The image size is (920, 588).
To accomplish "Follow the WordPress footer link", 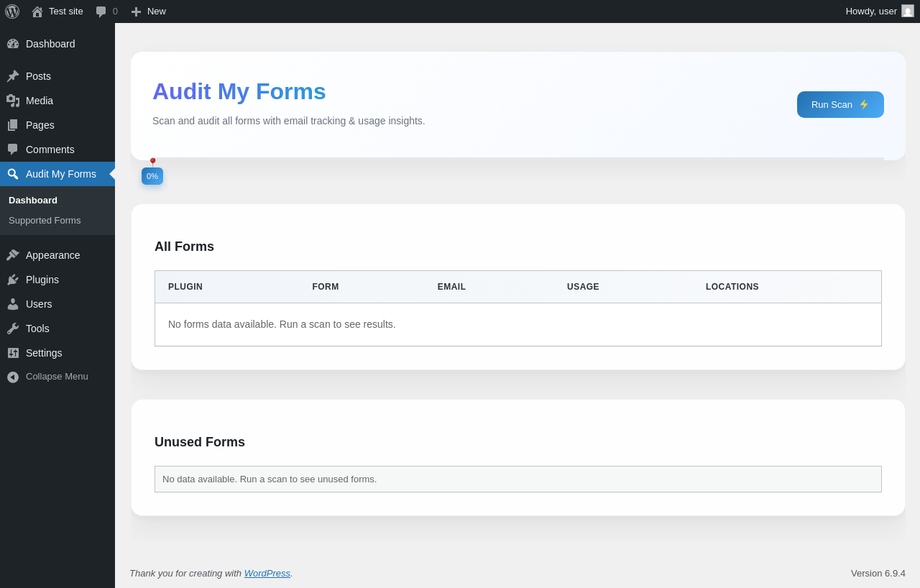I will pyautogui.click(x=267, y=573).
